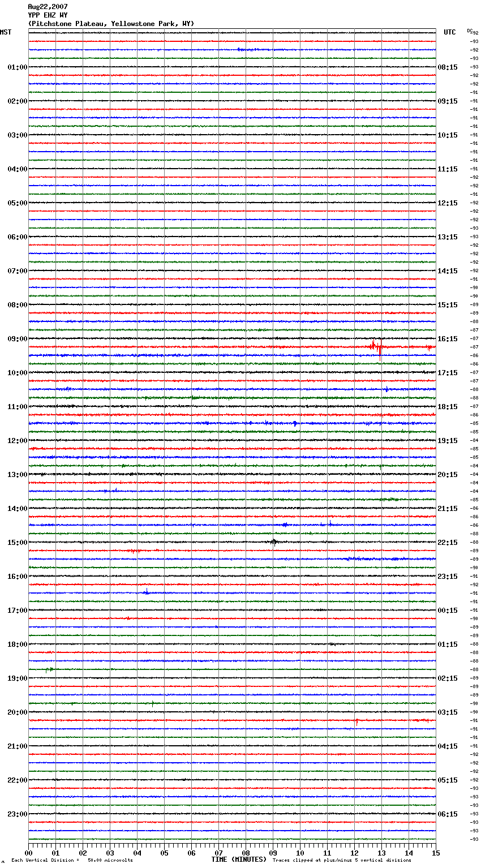Select the '03:00' MST hour label
Viewport: 481px width, 868px height.
point(17,135)
